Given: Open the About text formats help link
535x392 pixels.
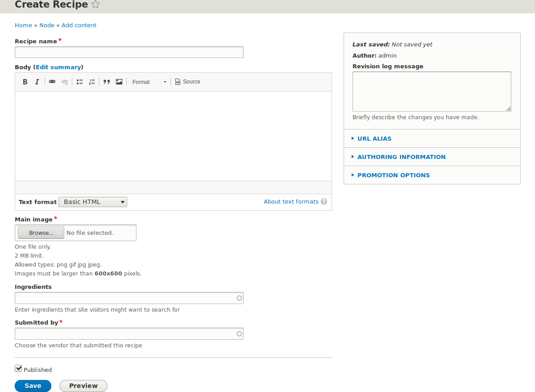Looking at the screenshot, I should pyautogui.click(x=290, y=202).
